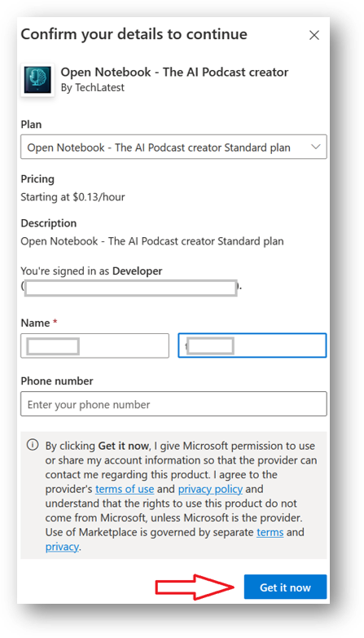Click the Standard plan description text
The height and width of the screenshot is (638, 364).
click(152, 241)
